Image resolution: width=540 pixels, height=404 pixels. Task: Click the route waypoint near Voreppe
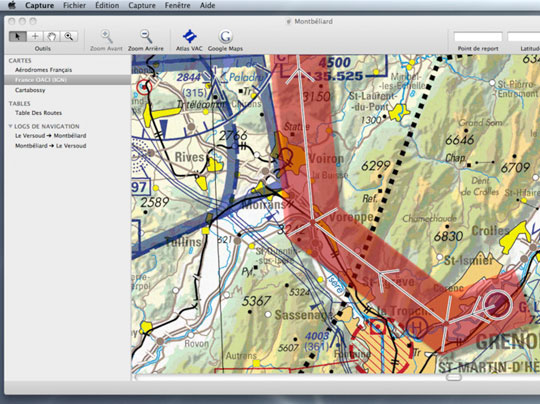pos(312,222)
